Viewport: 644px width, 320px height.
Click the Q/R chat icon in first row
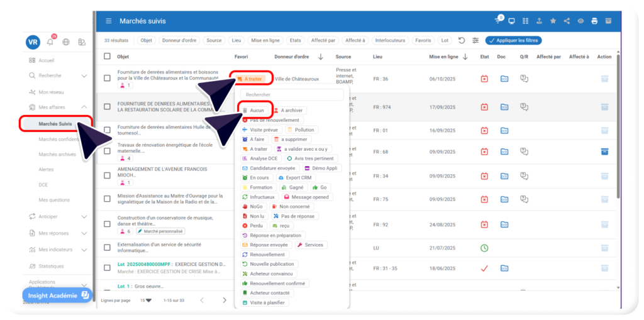[525, 79]
